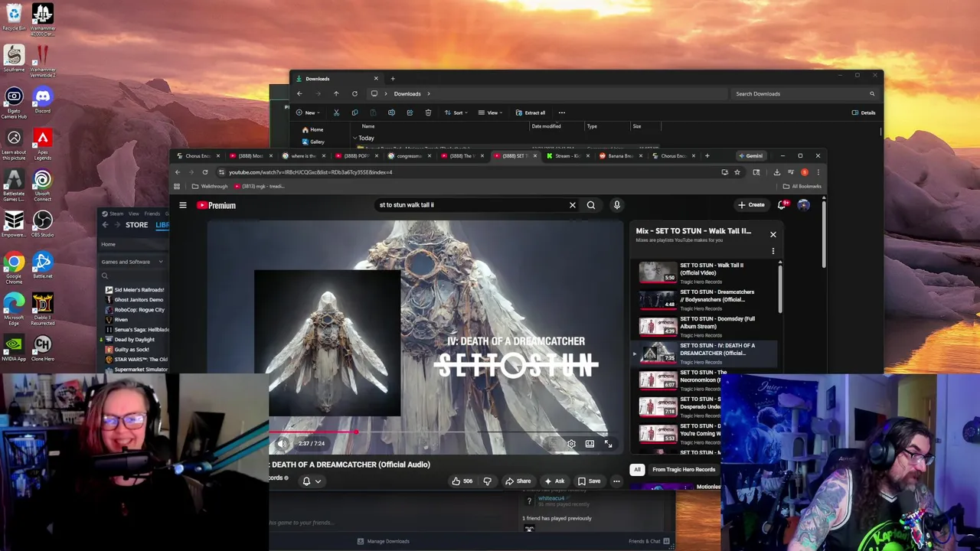Open Elgato Camera Hub shortcut
The image size is (980, 551).
[14, 103]
